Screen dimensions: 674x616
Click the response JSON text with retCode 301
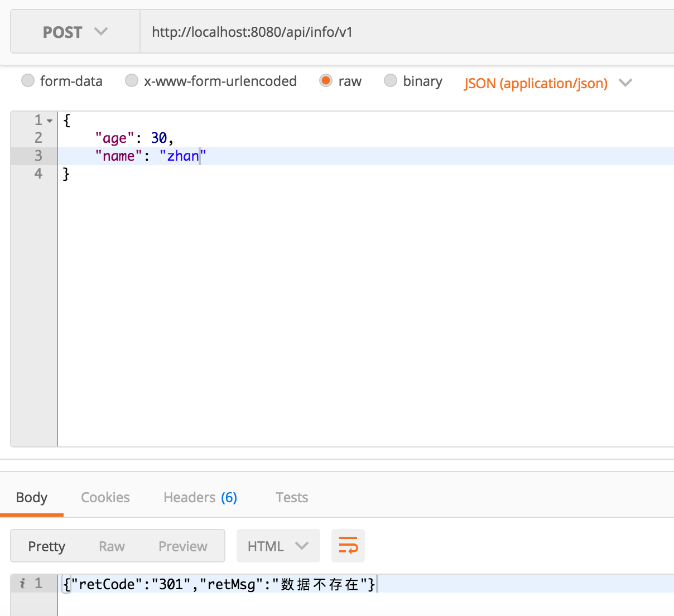click(x=219, y=584)
